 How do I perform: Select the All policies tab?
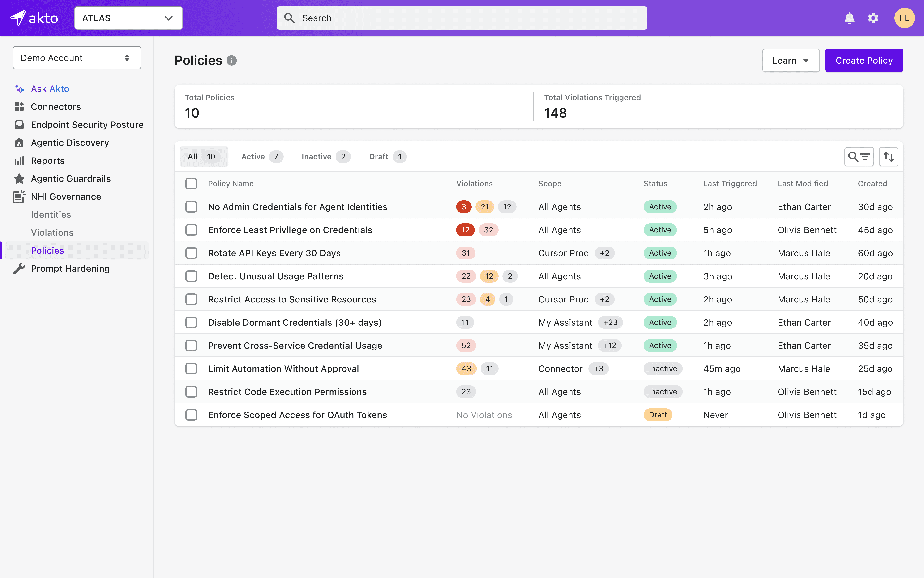click(x=204, y=157)
